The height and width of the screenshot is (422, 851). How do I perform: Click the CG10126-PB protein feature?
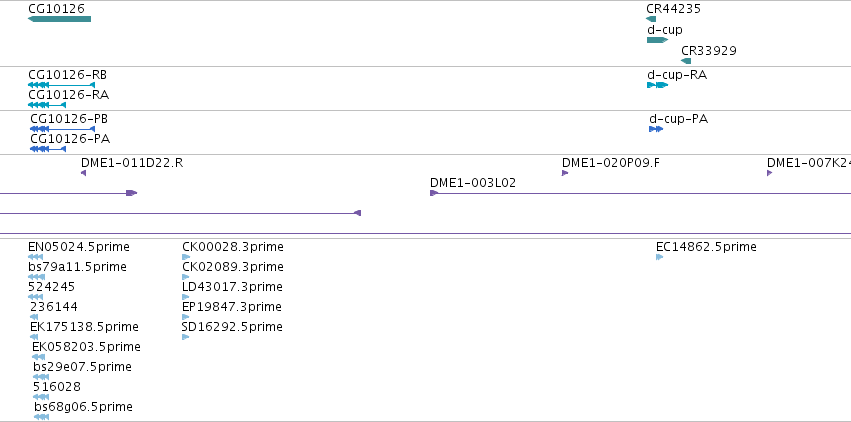pyautogui.click(x=62, y=129)
